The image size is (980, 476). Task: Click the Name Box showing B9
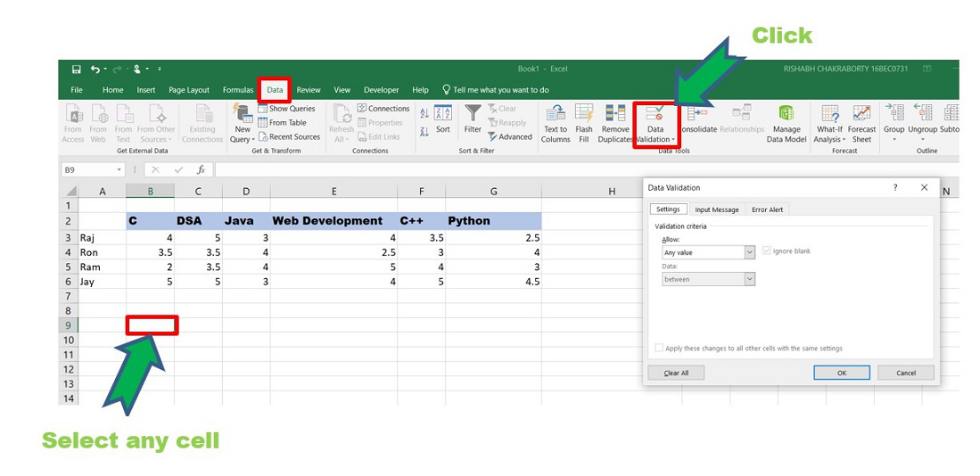click(x=89, y=169)
